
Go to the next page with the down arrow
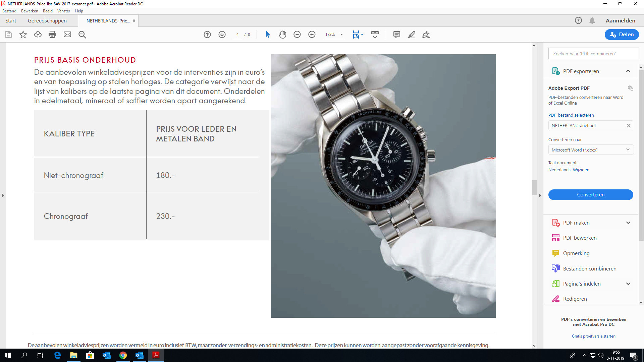tap(222, 35)
